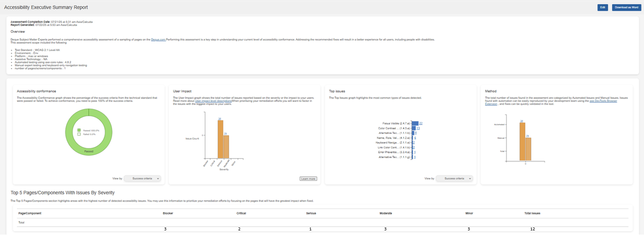Image resolution: width=644 pixels, height=236 pixels.
Task: Click Learn more in User Impact card
Action: pyautogui.click(x=308, y=179)
